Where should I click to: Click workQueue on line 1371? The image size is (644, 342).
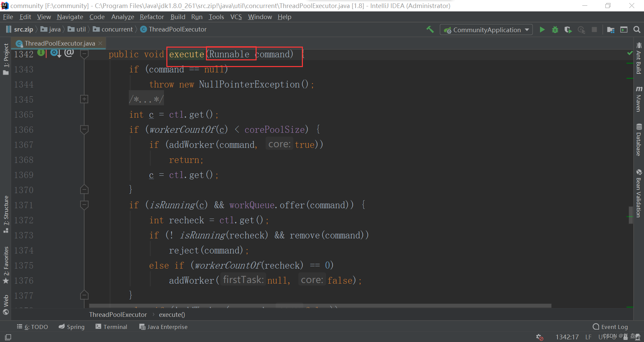(252, 205)
